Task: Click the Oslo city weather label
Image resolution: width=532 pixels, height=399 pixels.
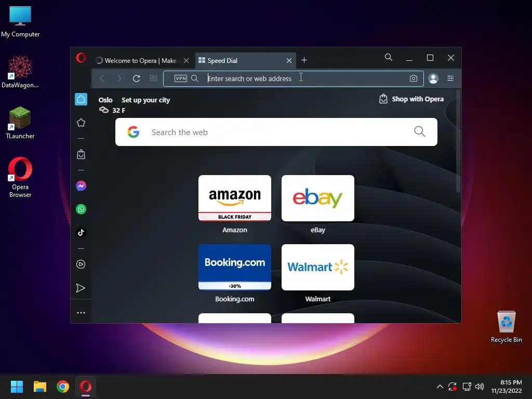Action: coord(105,100)
